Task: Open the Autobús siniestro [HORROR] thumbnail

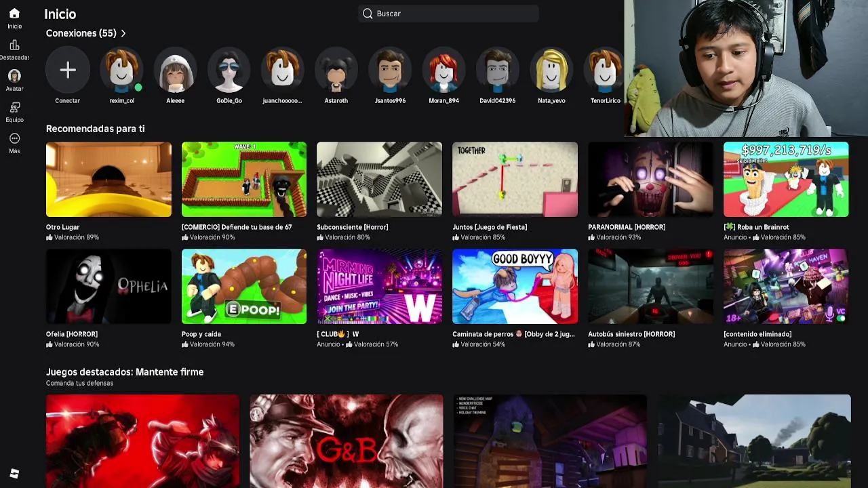Action: point(650,287)
